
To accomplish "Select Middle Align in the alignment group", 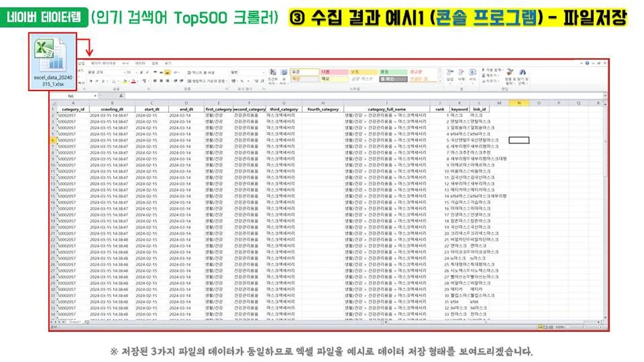I will pos(161,72).
